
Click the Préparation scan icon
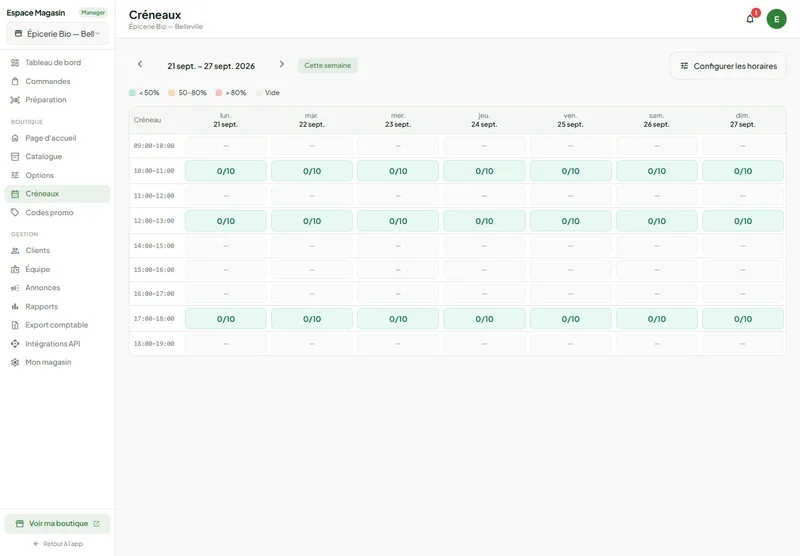pos(15,100)
